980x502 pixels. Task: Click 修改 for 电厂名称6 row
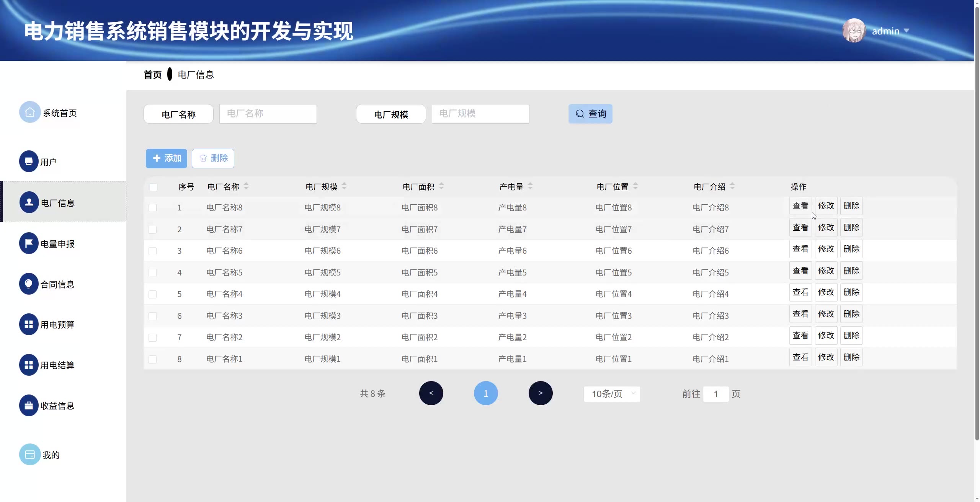point(826,249)
